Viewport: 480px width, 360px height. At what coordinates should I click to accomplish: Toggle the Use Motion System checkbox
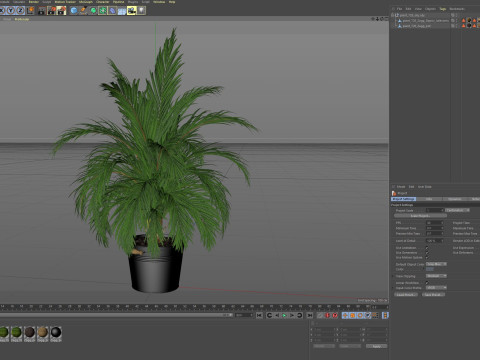pos(427,258)
